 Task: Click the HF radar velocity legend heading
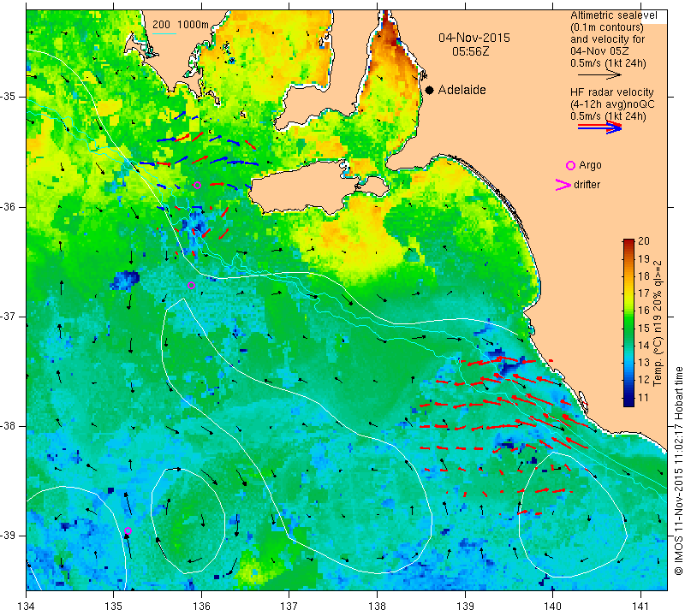[611, 92]
